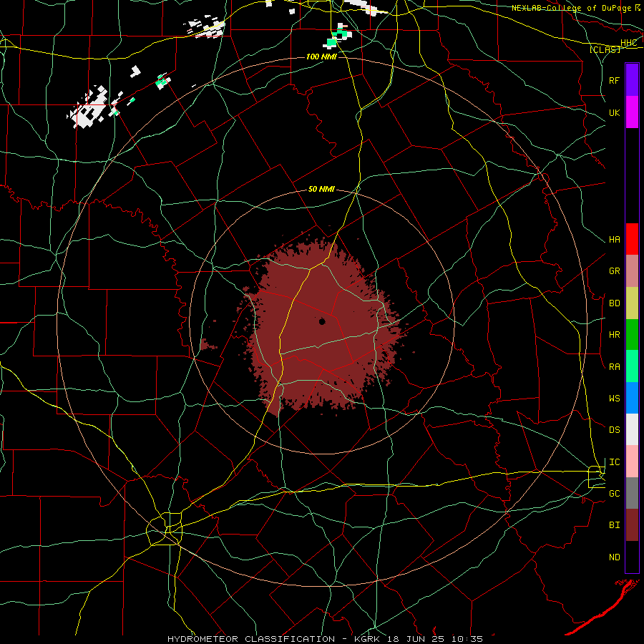
Task: Click the ND legend label
Action: tap(615, 557)
